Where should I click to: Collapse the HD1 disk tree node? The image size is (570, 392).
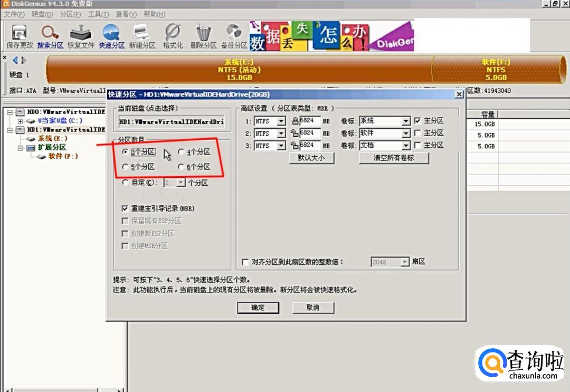coord(10,130)
